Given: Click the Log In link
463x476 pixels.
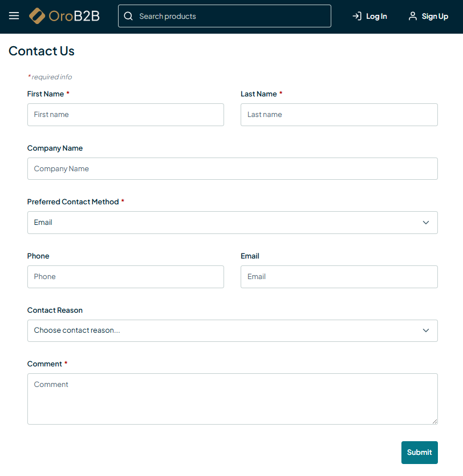Looking at the screenshot, I should pos(376,17).
